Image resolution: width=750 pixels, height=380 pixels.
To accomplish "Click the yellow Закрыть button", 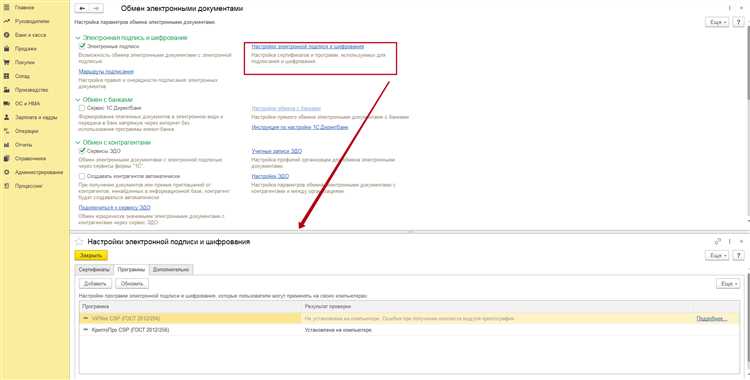I will (x=91, y=256).
